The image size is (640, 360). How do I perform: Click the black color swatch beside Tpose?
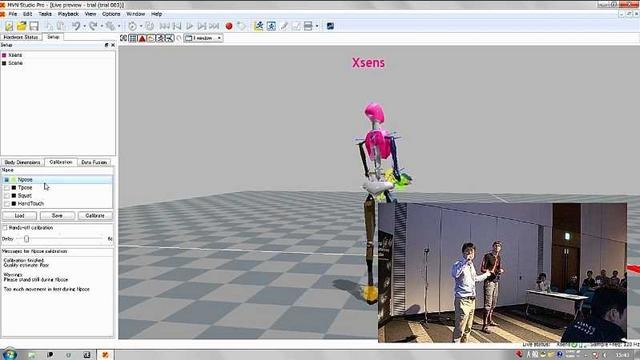pyautogui.click(x=14, y=188)
